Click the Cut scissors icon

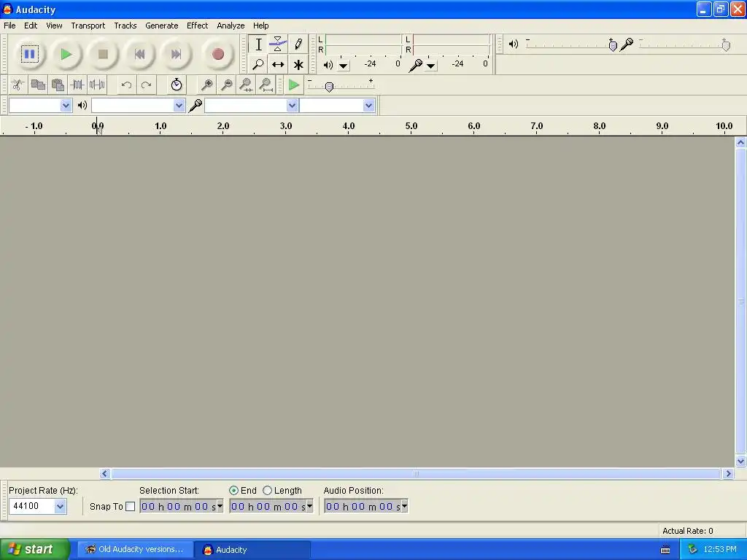18,85
